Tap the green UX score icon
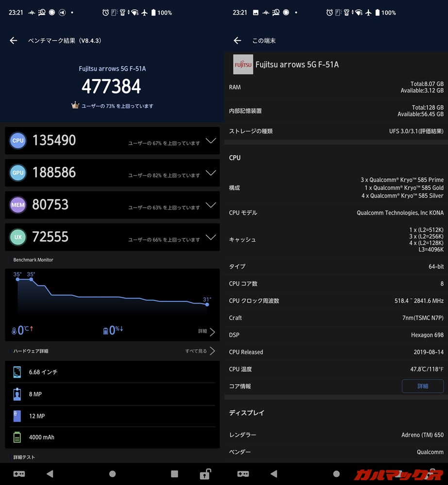448x485 pixels. 18,237
